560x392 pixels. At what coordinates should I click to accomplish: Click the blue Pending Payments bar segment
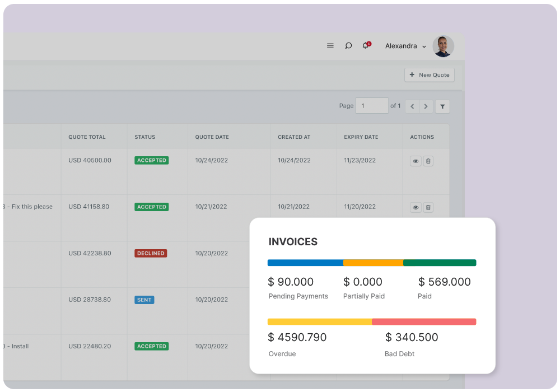tap(305, 263)
